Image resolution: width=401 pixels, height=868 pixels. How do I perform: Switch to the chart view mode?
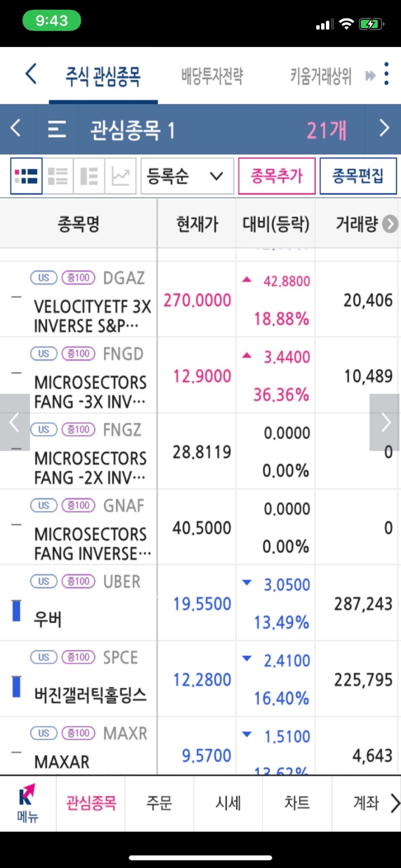tap(120, 176)
